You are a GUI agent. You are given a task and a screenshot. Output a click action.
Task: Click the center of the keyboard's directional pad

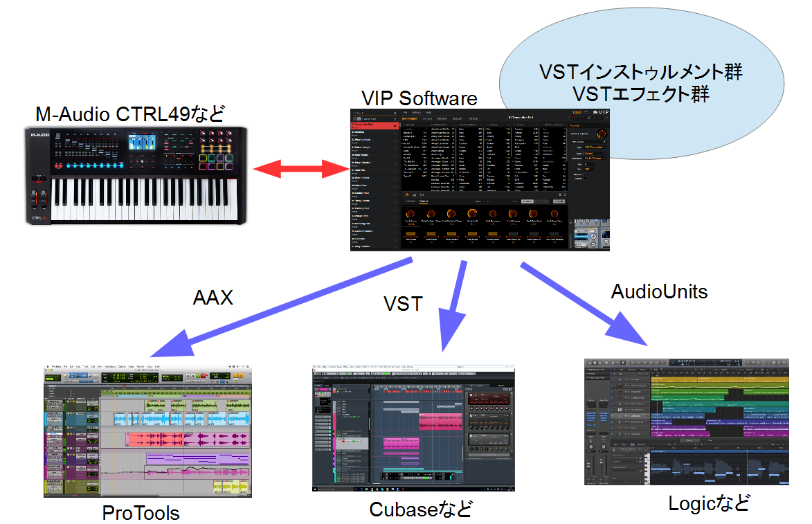pos(142,161)
